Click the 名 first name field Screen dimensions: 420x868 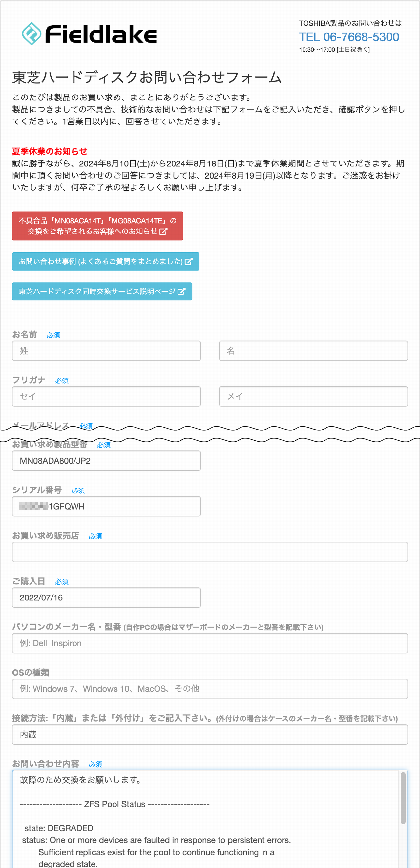click(313, 351)
